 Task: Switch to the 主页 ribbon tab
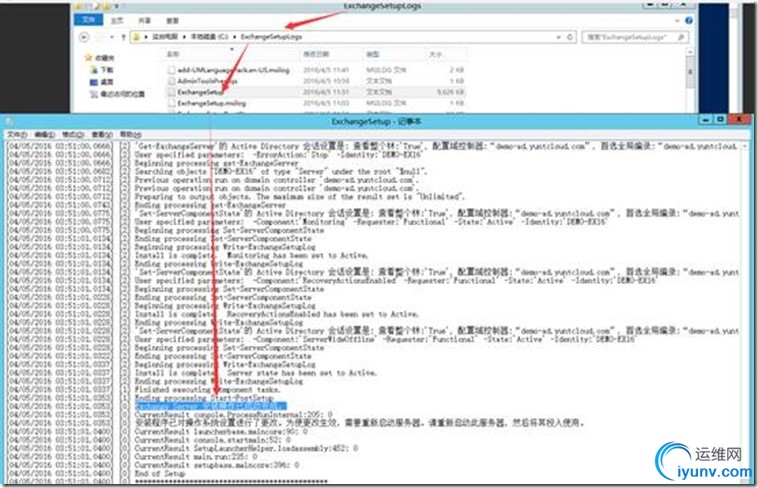(117, 20)
